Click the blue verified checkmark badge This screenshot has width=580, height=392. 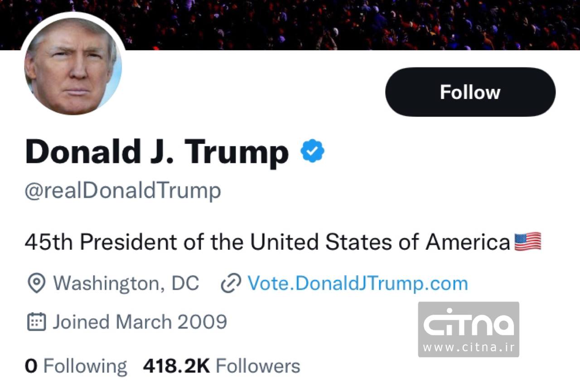tap(312, 152)
